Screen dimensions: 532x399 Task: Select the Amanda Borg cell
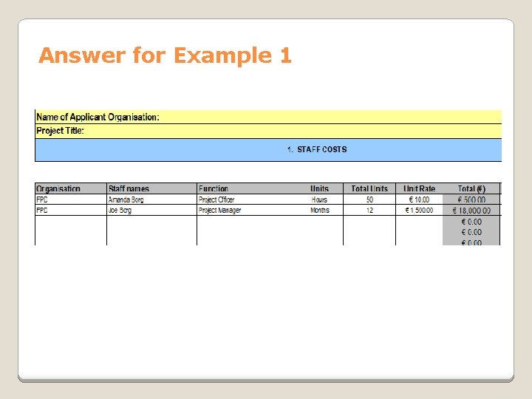point(151,199)
